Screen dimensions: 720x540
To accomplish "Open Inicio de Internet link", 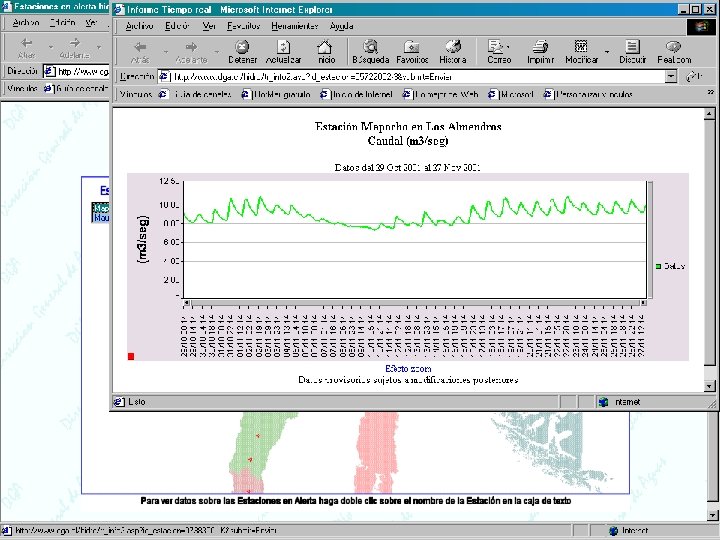I will tap(356, 95).
